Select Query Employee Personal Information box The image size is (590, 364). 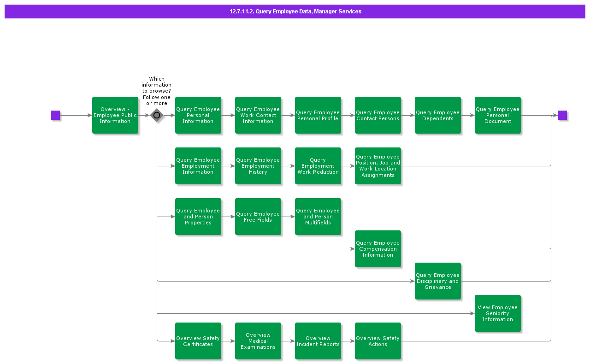[198, 115]
